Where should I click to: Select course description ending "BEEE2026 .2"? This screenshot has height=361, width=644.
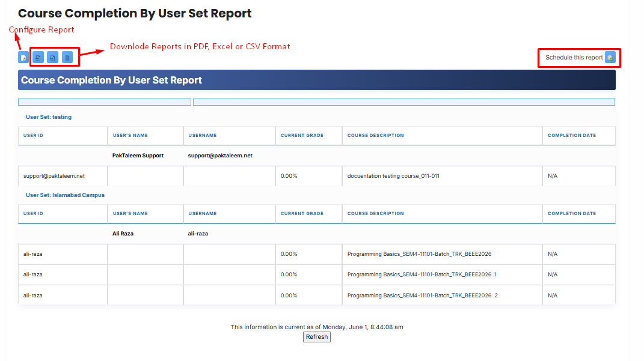click(x=423, y=296)
